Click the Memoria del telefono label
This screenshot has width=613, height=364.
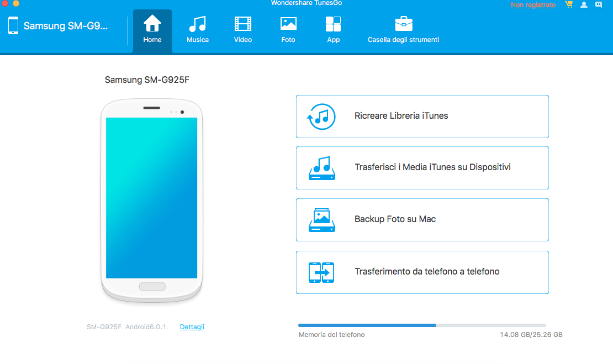coord(331,335)
